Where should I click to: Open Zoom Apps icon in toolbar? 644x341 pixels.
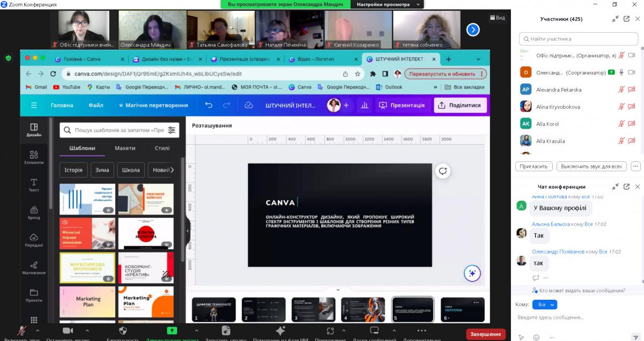(x=330, y=330)
